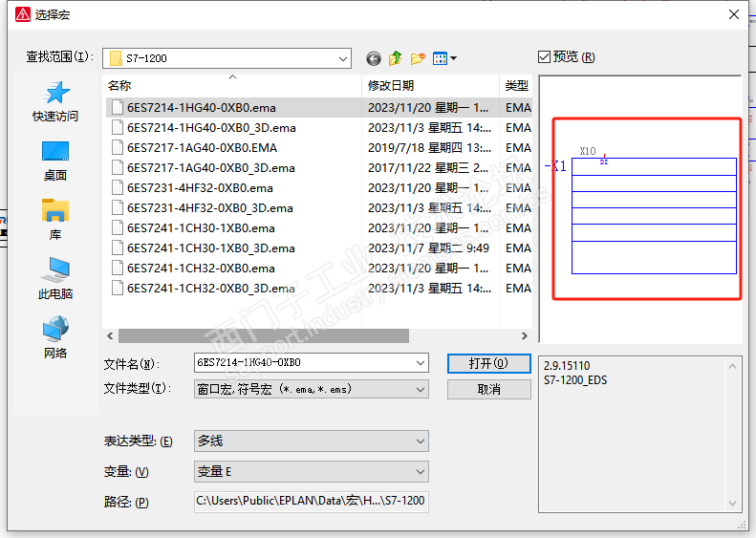The width and height of the screenshot is (756, 538).
Task: Click the 路径 path field
Action: coord(312,502)
